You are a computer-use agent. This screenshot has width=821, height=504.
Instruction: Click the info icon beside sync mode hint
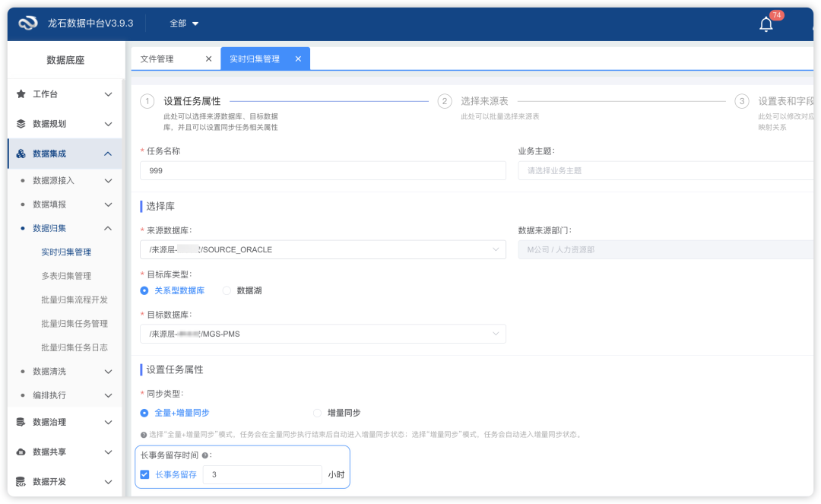(x=144, y=435)
